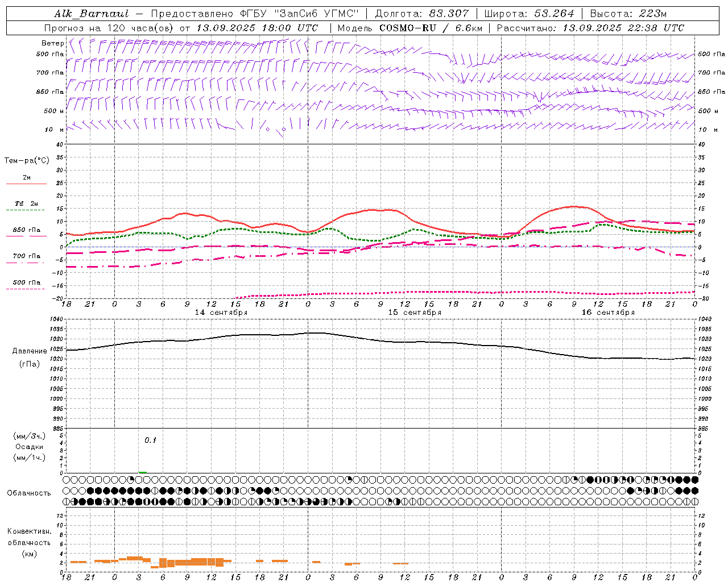Image resolution: width=728 pixels, height=582 pixels.
Task: Click the 16 сентября date label
Action: (608, 313)
